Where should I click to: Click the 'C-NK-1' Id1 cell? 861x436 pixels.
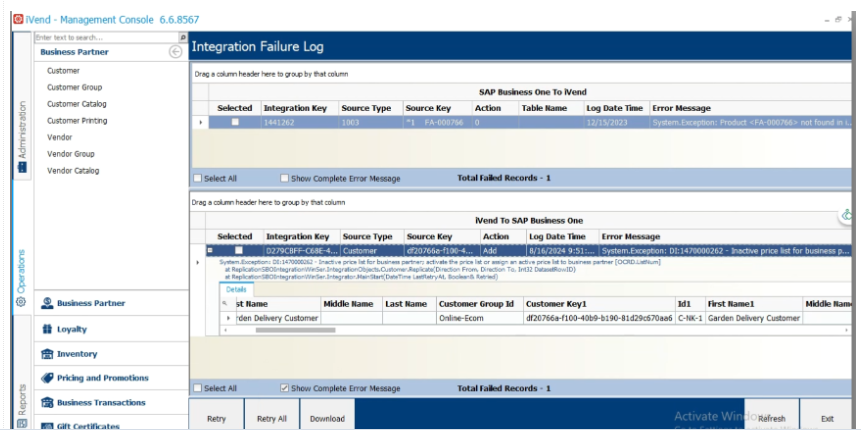pos(690,318)
